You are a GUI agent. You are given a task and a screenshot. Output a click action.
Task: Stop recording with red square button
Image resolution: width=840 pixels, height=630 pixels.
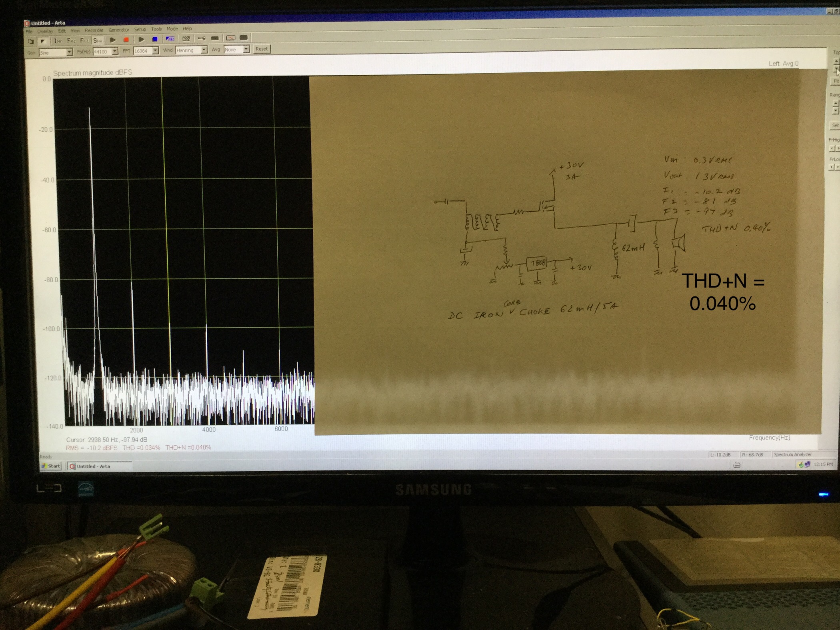tap(126, 40)
